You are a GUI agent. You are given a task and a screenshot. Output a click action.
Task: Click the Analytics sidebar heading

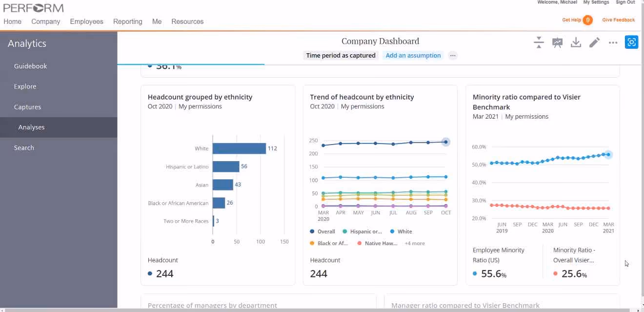(27, 43)
